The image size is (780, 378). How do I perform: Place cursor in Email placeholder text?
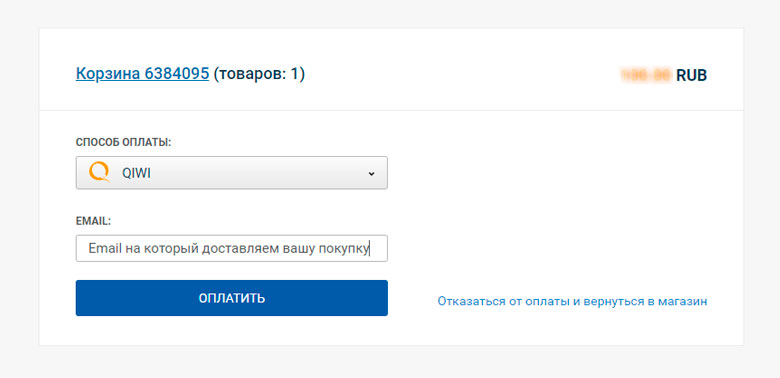[x=228, y=248]
